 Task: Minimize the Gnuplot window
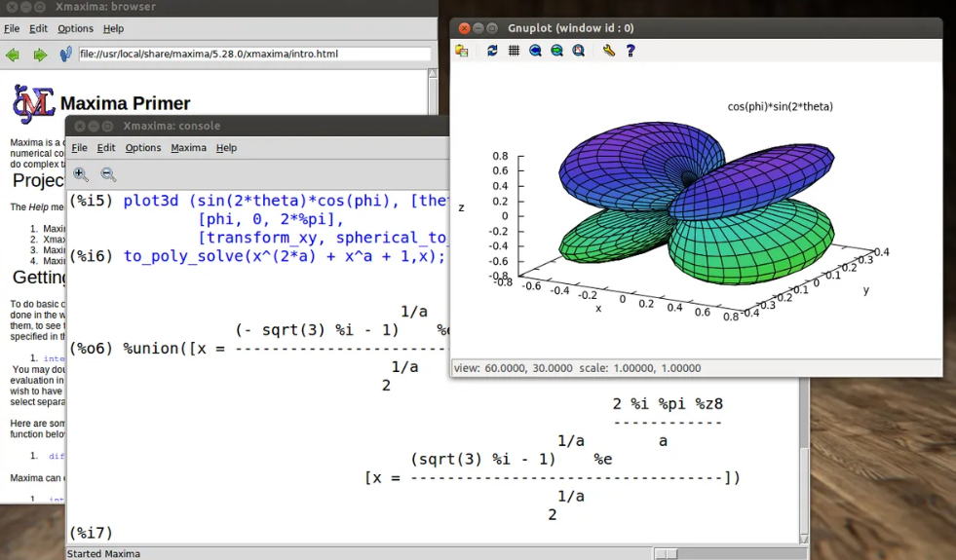(478, 28)
